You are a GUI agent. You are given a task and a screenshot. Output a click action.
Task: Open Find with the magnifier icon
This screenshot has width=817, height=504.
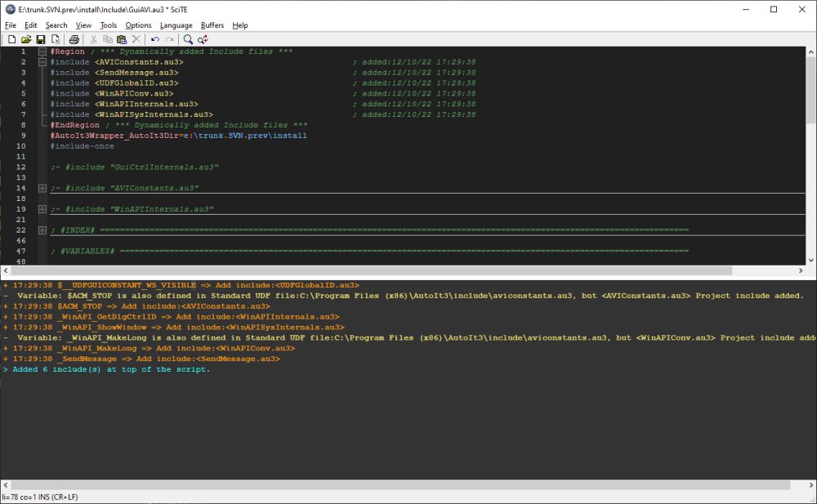pos(188,39)
